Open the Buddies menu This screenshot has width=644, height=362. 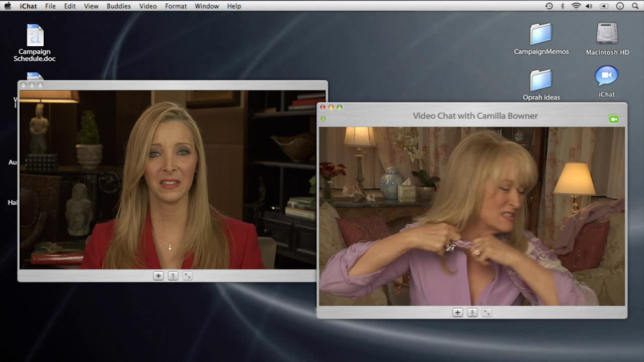point(119,6)
